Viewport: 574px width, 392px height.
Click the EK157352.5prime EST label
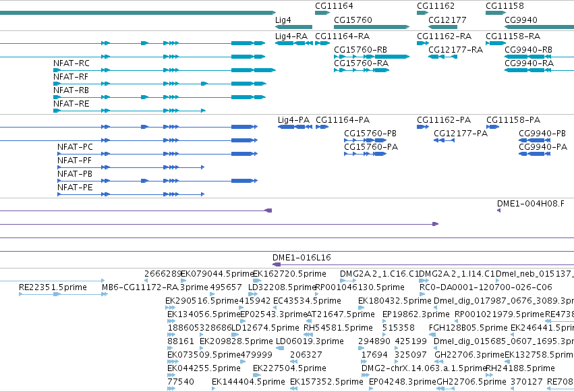[x=326, y=382]
